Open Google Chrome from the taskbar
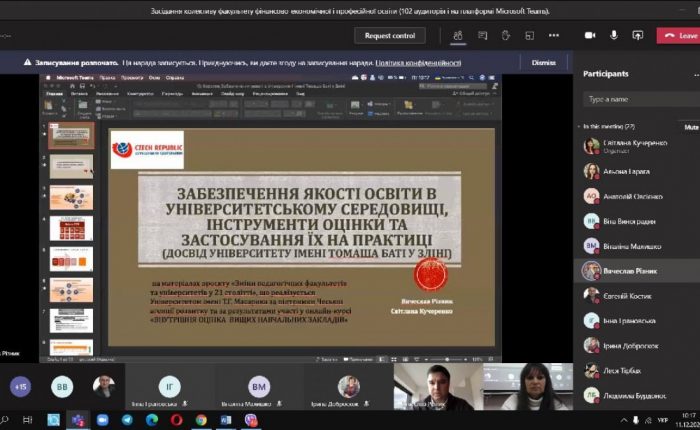The height and width of the screenshot is (430, 700). point(201,420)
